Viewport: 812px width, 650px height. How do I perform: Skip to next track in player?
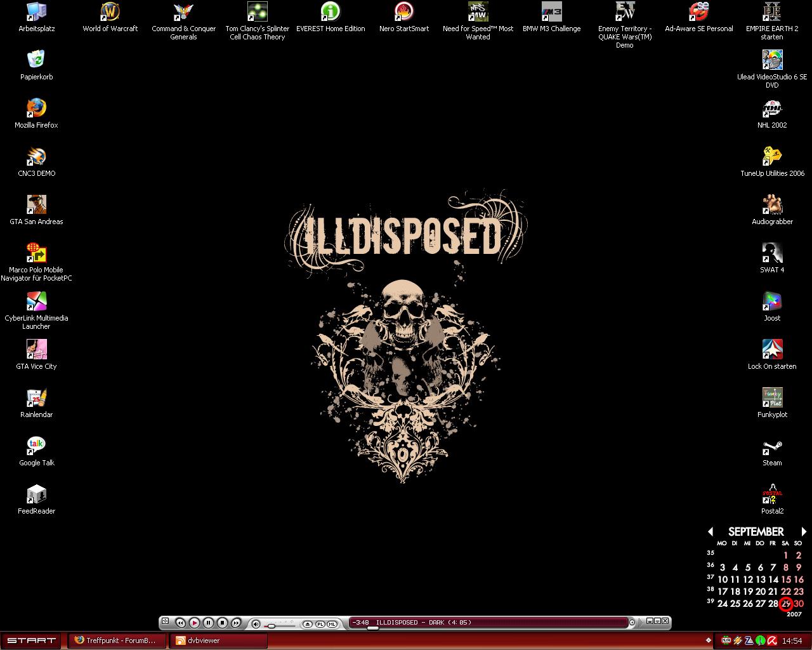(236, 623)
